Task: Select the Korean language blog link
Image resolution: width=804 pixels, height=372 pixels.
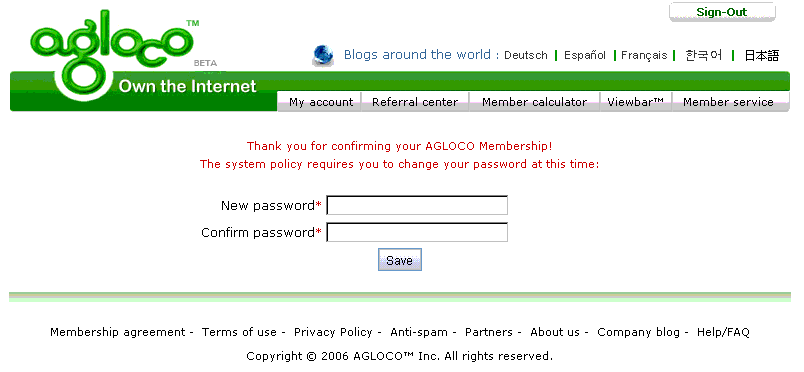Action: coord(704,55)
